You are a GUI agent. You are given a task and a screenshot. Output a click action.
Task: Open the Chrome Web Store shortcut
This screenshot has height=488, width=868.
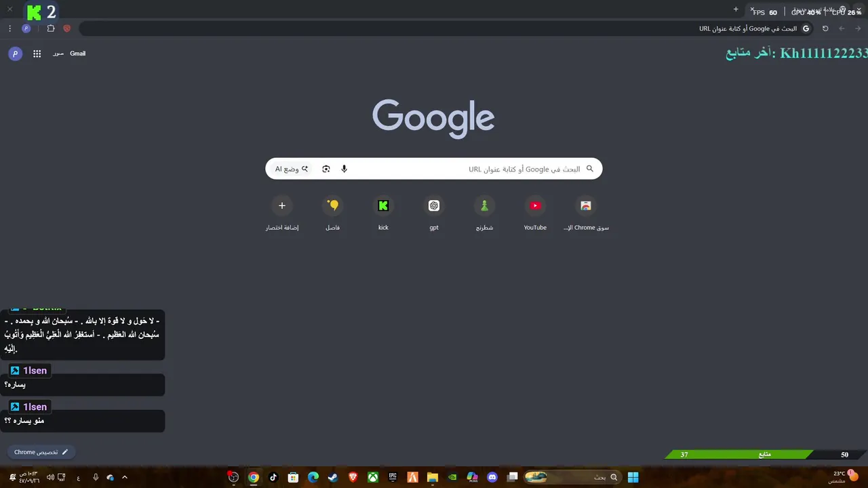click(586, 213)
